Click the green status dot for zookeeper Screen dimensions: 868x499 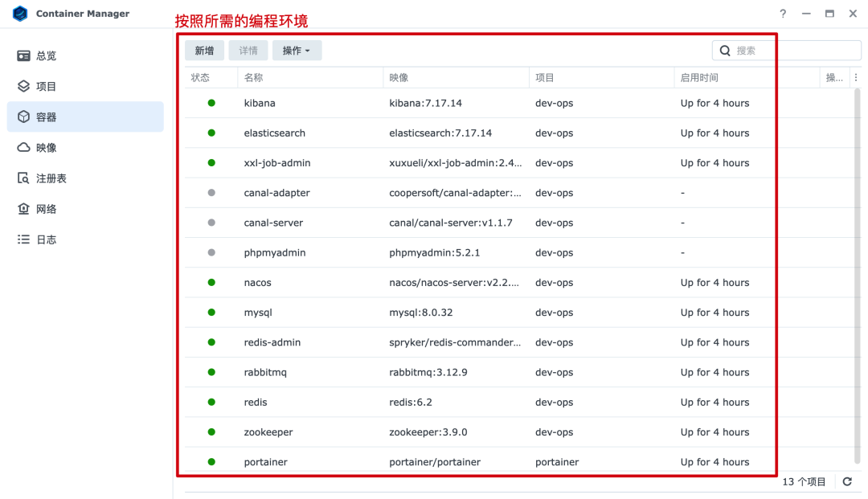click(x=211, y=432)
